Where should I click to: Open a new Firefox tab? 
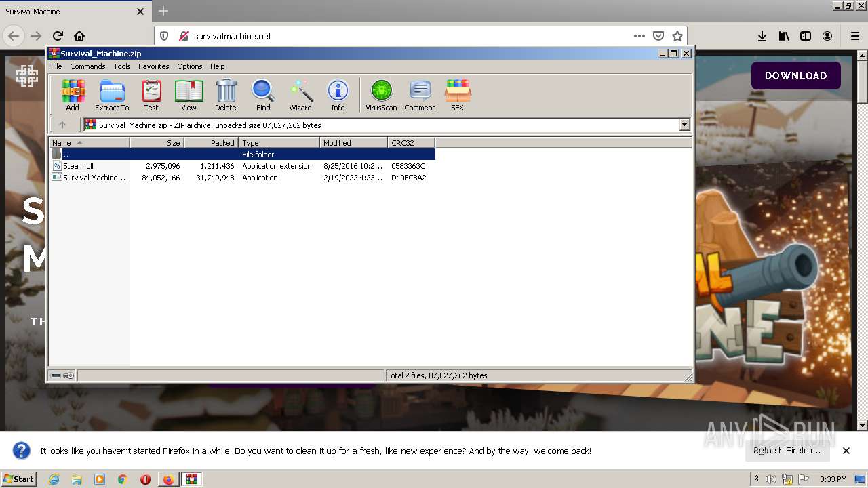163,12
